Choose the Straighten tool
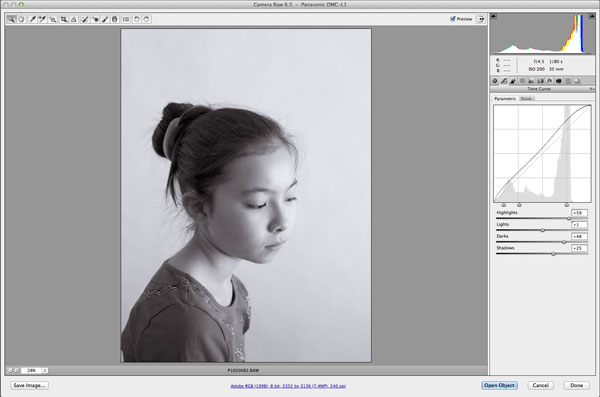The height and width of the screenshot is (397, 600). (74, 19)
